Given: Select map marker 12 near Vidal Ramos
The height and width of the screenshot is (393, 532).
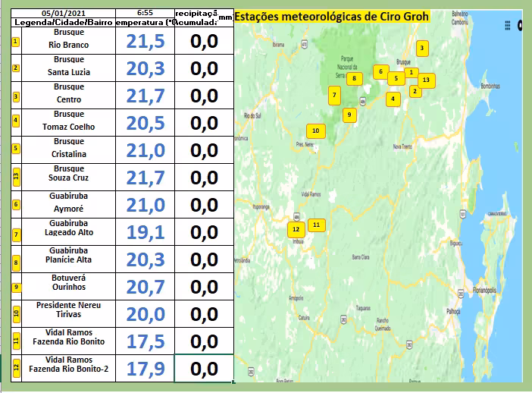Looking at the screenshot, I should (296, 228).
